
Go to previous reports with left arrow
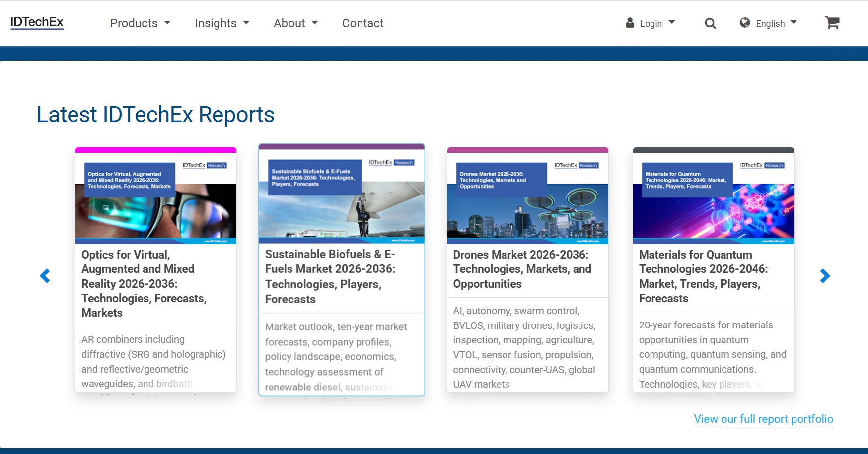pyautogui.click(x=45, y=276)
